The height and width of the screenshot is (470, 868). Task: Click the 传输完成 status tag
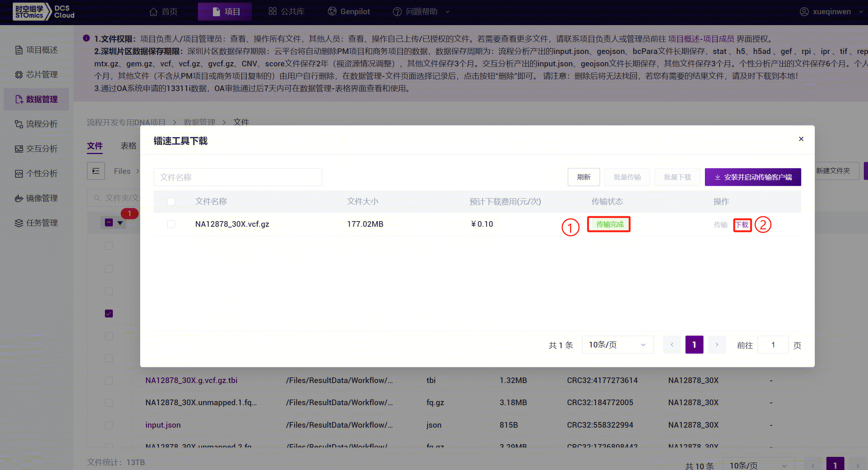click(610, 224)
